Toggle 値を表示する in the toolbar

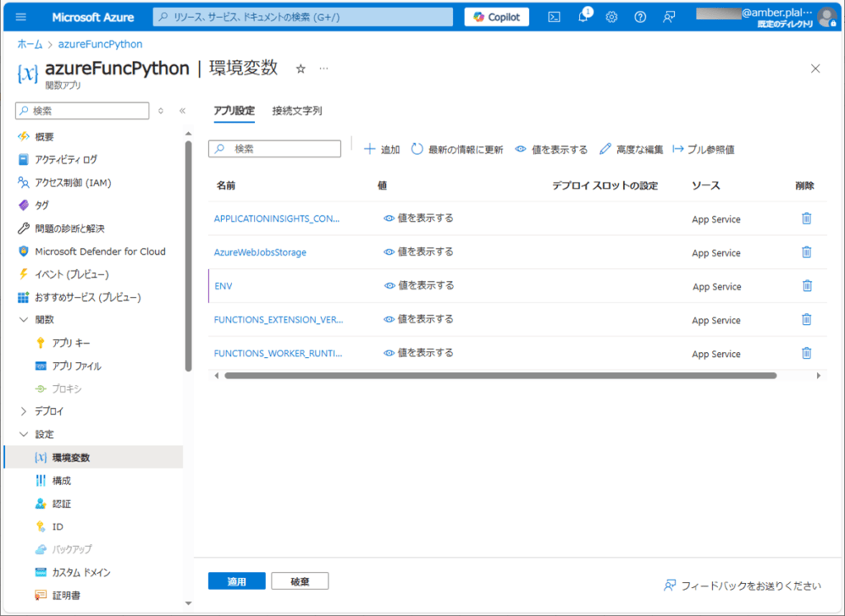(551, 149)
